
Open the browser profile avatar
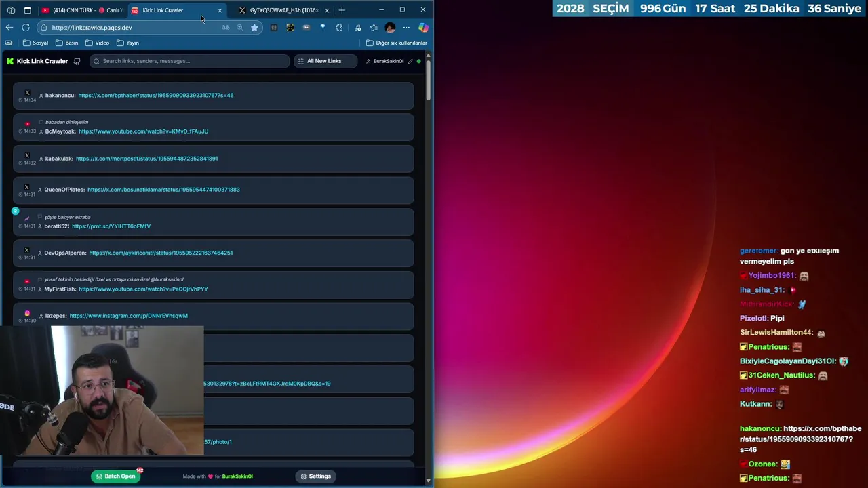coord(390,28)
